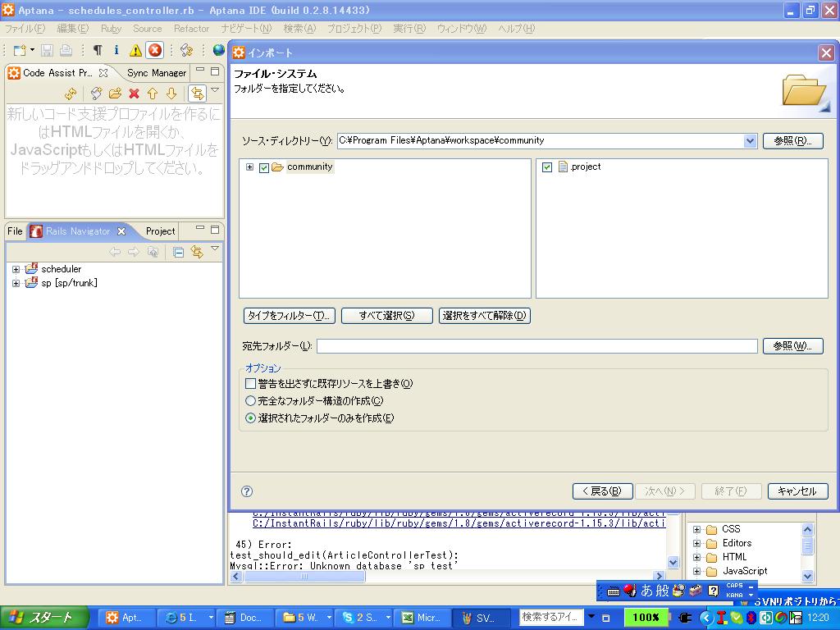Close the Rails Navigator tab

121,231
